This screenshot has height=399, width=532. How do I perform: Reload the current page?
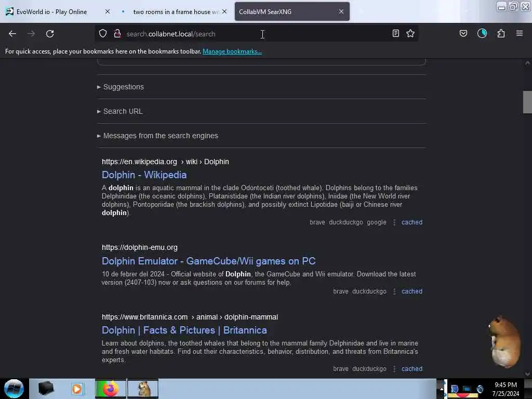coord(50,34)
